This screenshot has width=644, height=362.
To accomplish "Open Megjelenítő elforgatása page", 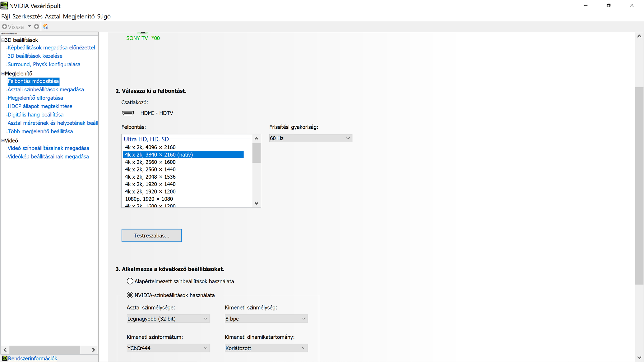I will pos(35,98).
